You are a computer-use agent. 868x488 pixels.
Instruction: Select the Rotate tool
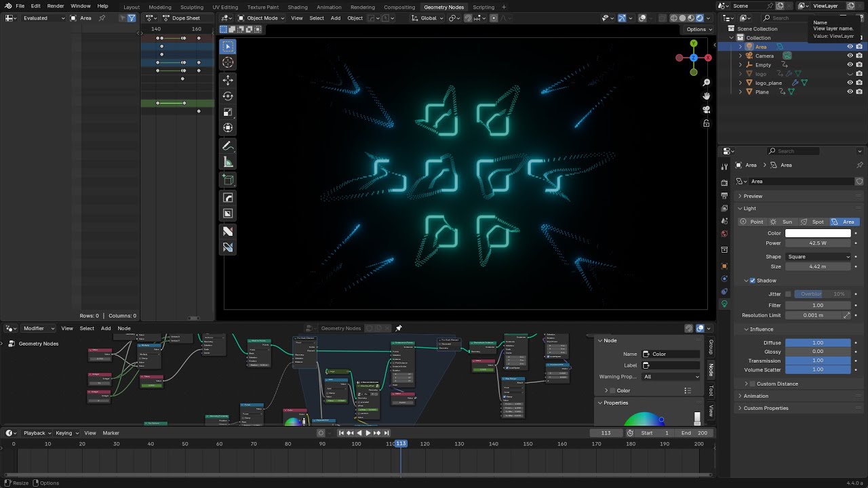[x=228, y=96]
